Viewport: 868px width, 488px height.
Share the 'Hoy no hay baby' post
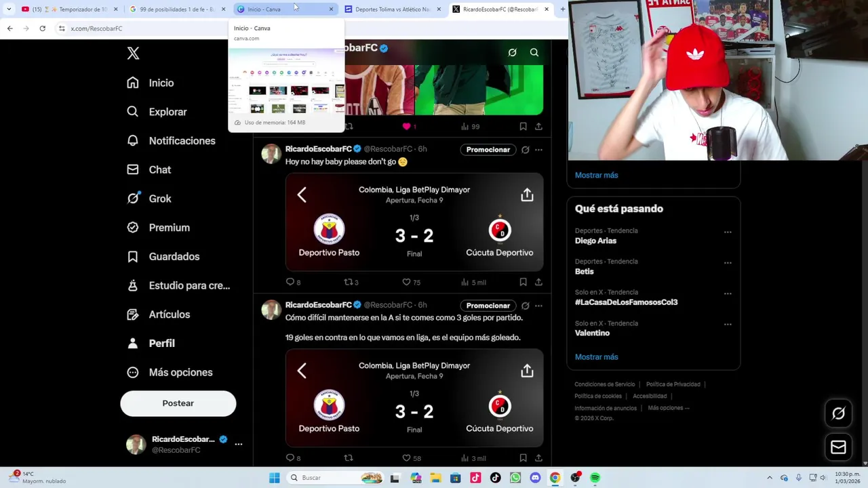point(538,282)
